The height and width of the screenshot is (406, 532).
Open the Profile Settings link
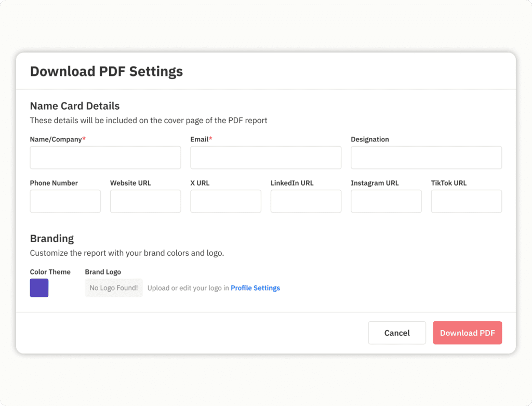point(255,288)
